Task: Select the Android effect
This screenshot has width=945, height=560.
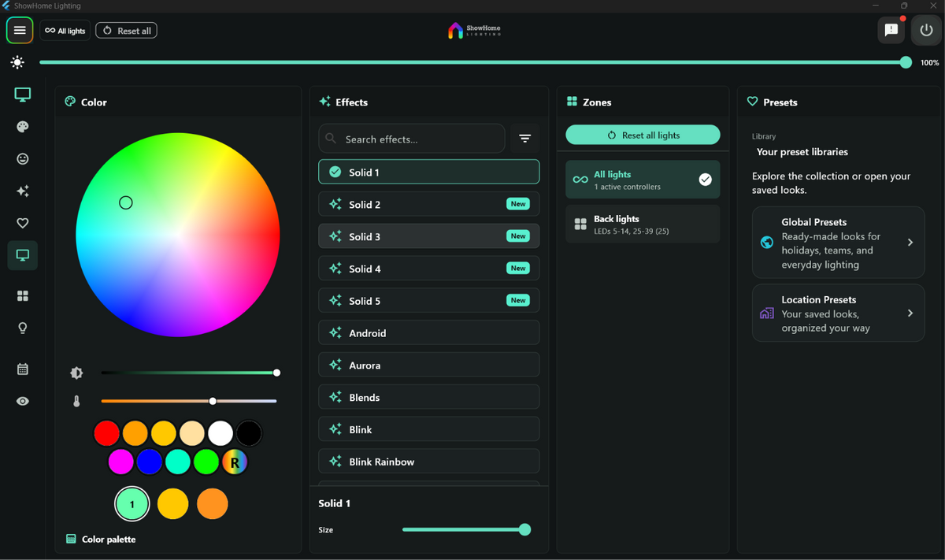Action: (429, 333)
